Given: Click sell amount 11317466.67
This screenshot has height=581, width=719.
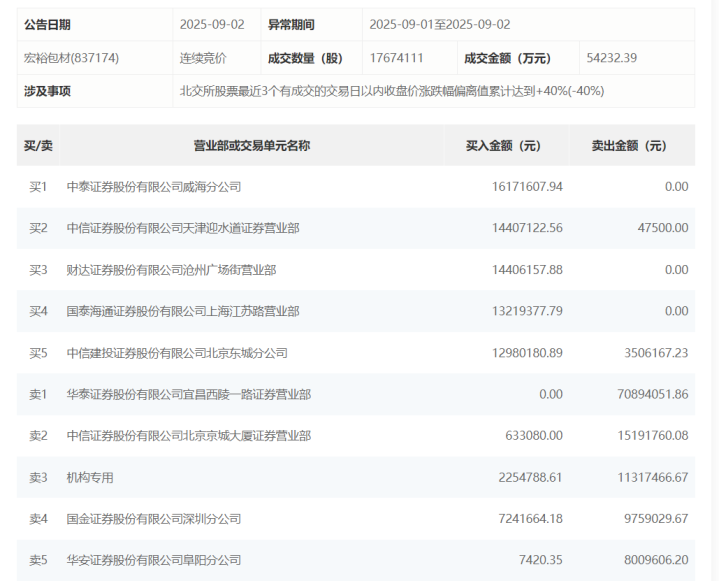Looking at the screenshot, I should point(653,477).
